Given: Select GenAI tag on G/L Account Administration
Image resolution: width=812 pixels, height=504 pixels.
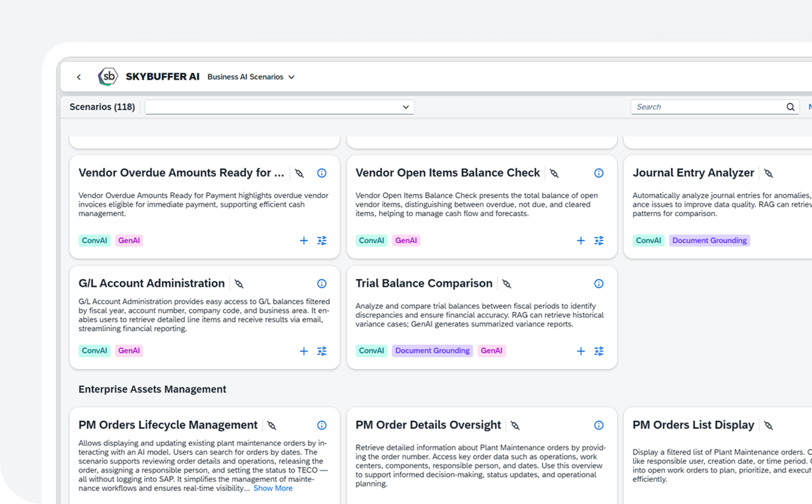Looking at the screenshot, I should coord(129,351).
